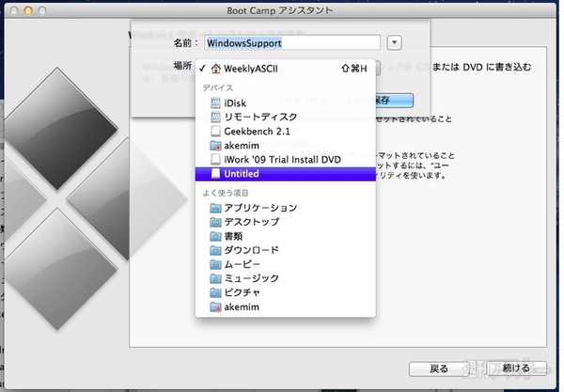Image resolution: width=564 pixels, height=392 pixels.
Task: Click the ムービー folder icon
Action: pos(215,265)
